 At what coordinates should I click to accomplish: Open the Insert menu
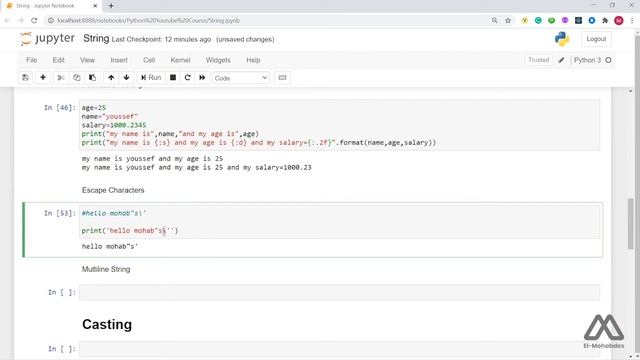[x=119, y=60]
